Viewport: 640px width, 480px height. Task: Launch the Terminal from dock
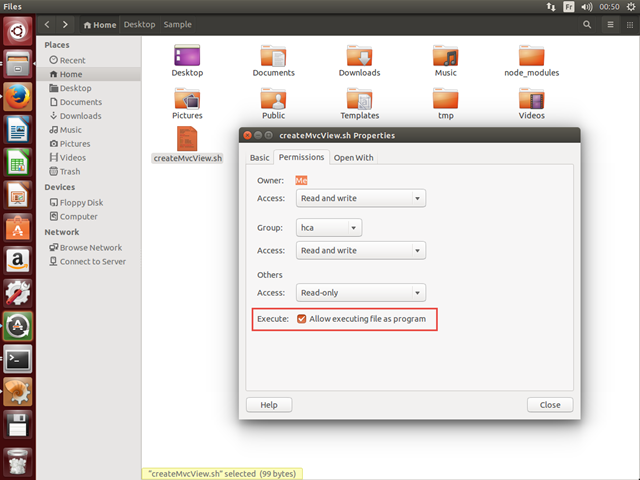click(18, 359)
